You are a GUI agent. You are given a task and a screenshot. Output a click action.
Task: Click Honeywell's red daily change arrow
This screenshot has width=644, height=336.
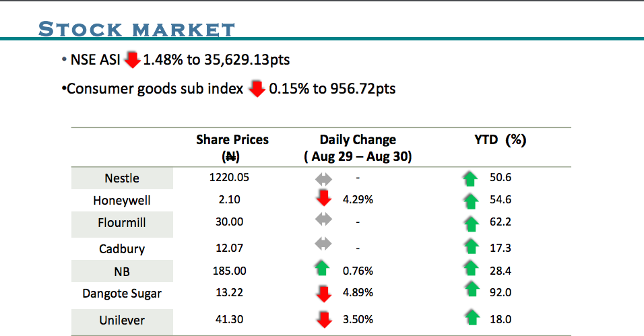[324, 198]
